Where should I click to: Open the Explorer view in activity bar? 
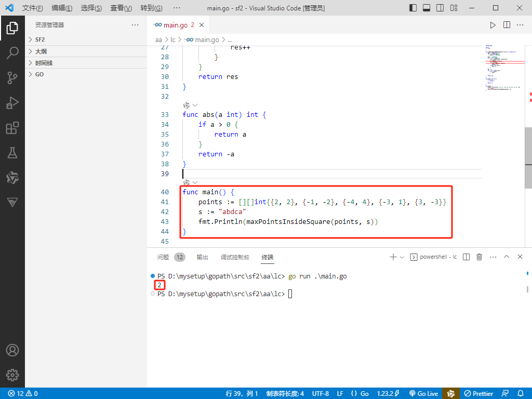tap(12, 28)
